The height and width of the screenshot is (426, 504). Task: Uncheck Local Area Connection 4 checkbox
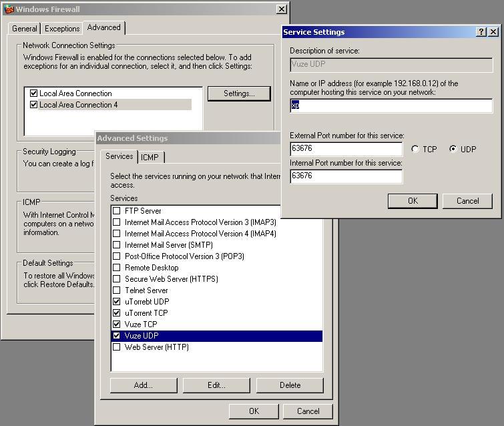(33, 104)
